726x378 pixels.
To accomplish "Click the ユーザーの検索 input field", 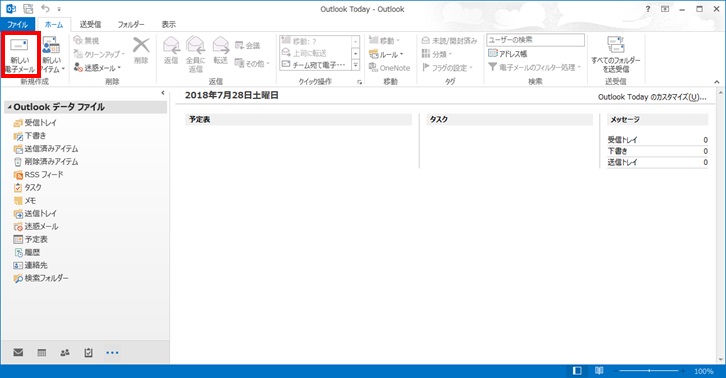I will point(536,40).
